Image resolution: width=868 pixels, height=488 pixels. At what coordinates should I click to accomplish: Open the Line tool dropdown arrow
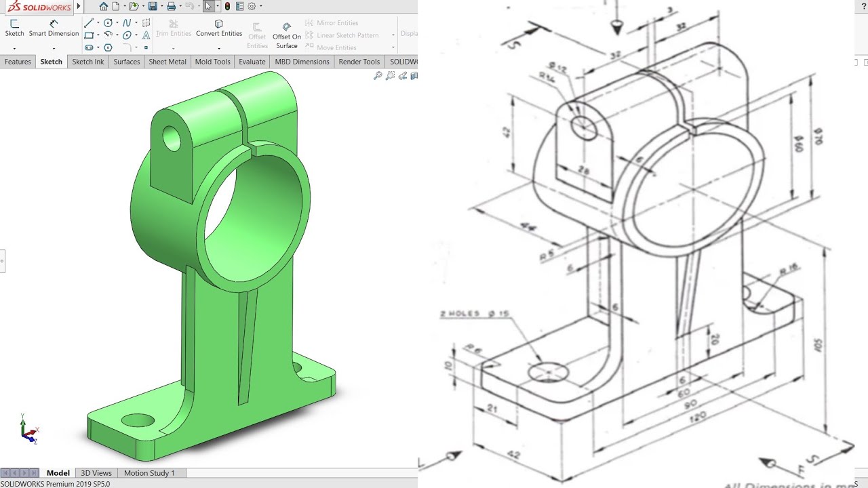[x=98, y=22]
